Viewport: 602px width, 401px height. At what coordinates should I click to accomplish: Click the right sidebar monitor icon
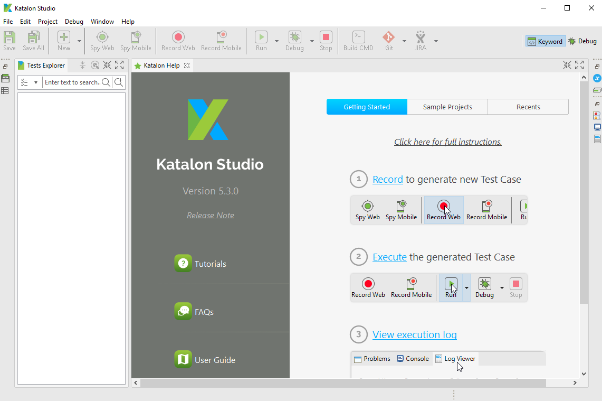[597, 127]
